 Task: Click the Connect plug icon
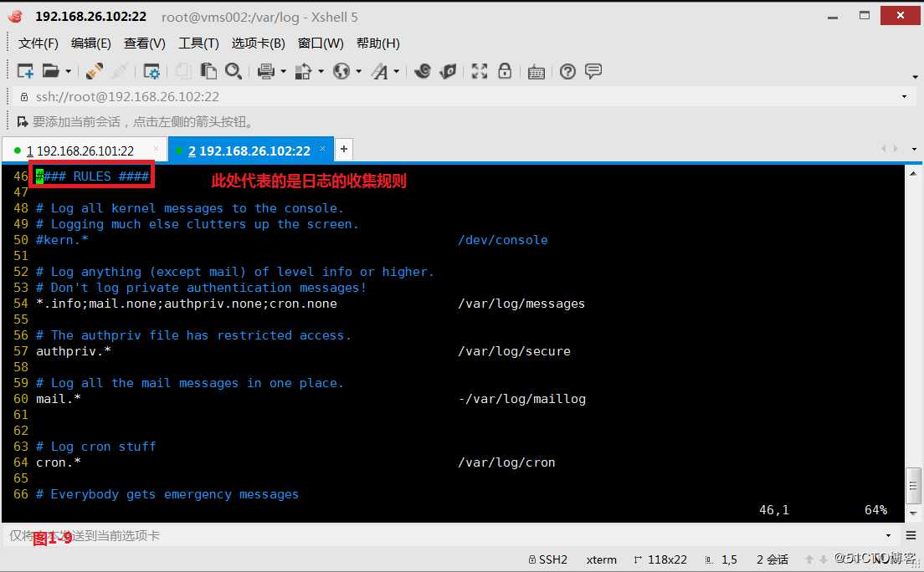coord(95,71)
